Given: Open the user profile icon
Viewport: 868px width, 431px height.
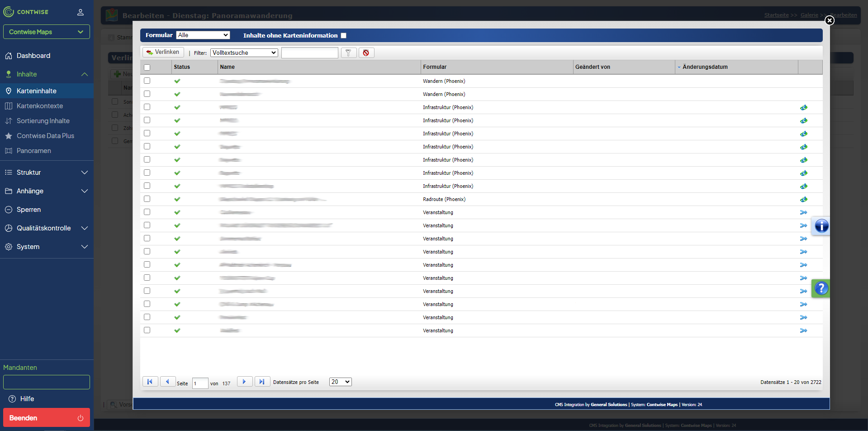Looking at the screenshot, I should [x=81, y=12].
